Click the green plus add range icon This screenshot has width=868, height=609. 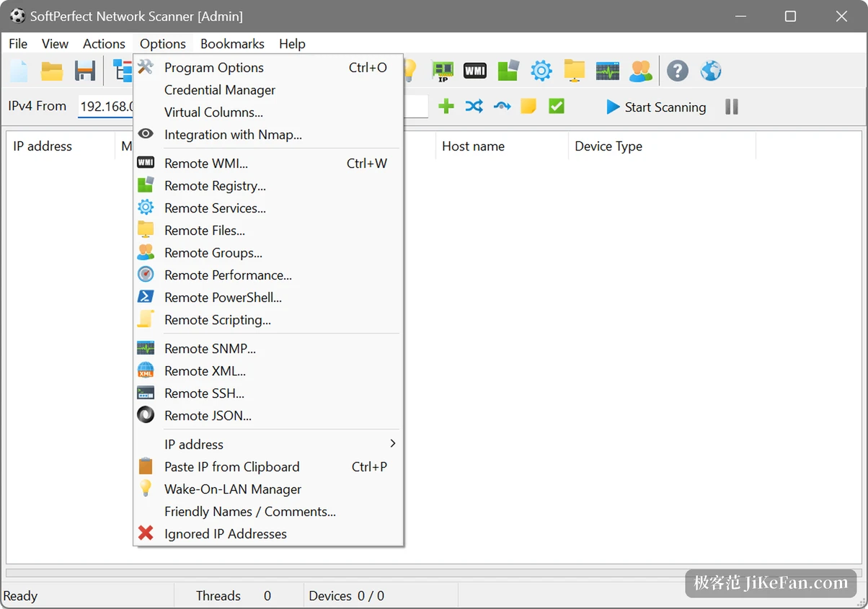(446, 107)
